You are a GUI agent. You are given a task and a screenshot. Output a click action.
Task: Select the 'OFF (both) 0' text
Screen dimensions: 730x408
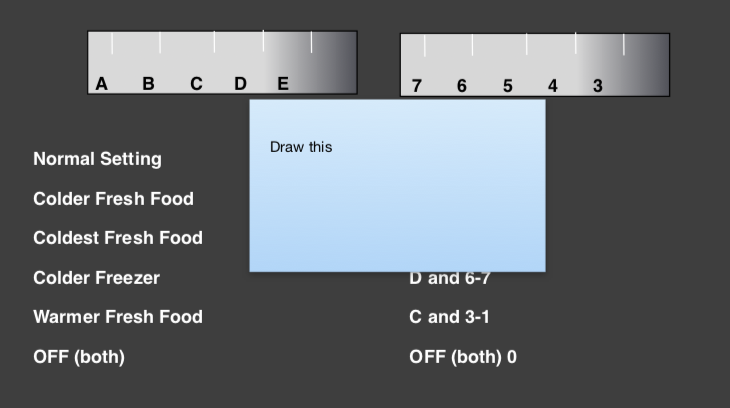pos(463,357)
